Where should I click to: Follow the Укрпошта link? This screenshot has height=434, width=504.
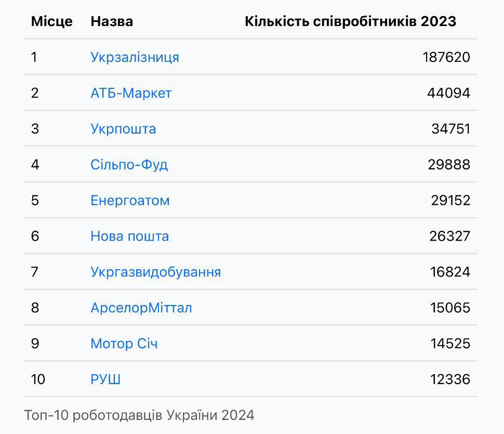(123, 129)
